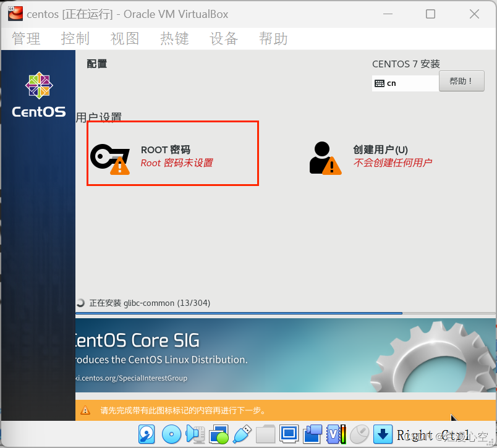Image resolution: width=497 pixels, height=448 pixels.
Task: Minimize the VirtualBox window
Action: click(x=388, y=14)
